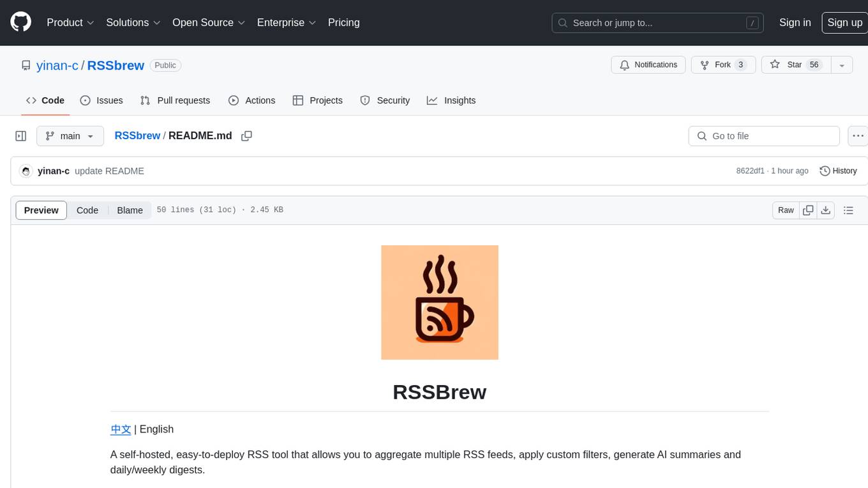The width and height of the screenshot is (868, 488).
Task: Sign in to GitHub
Action: 795,22
